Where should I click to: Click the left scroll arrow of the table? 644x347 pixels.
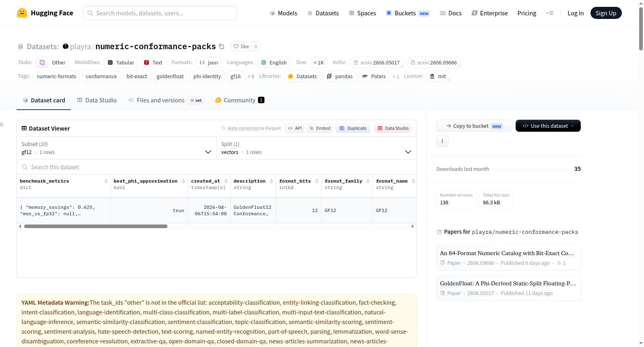[x=20, y=226]
